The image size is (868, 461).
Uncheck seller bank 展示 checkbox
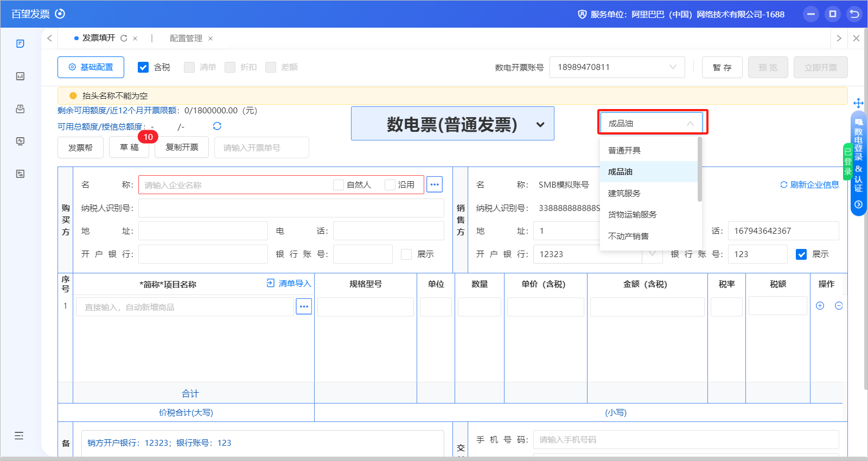click(801, 254)
